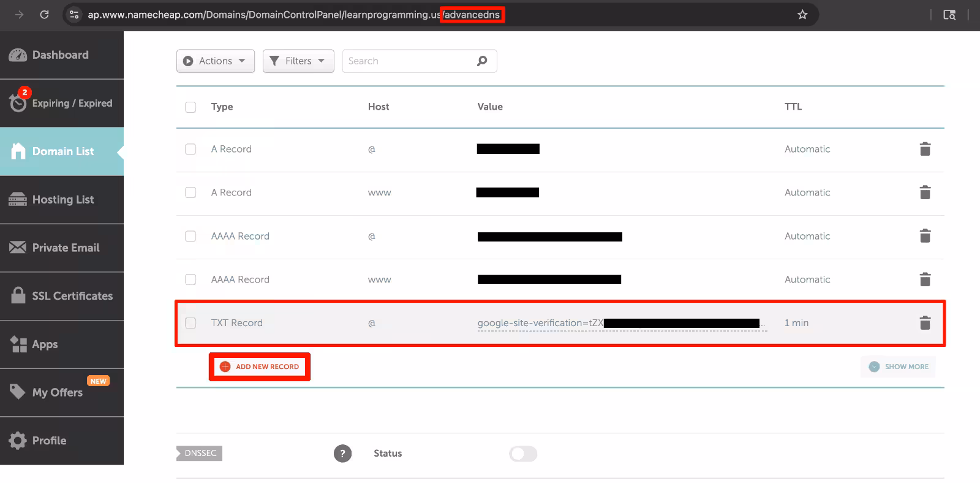This screenshot has width=980, height=483.
Task: Click the Add New Record button
Action: click(260, 367)
